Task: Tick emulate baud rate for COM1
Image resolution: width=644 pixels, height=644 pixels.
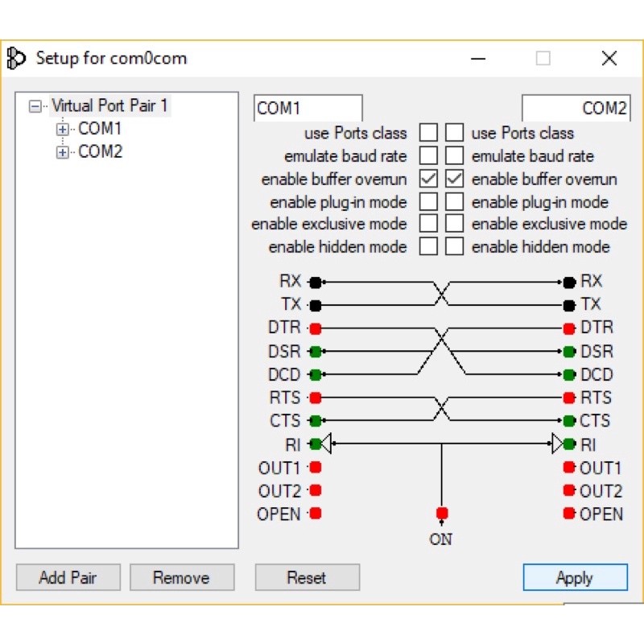Action: [428, 155]
